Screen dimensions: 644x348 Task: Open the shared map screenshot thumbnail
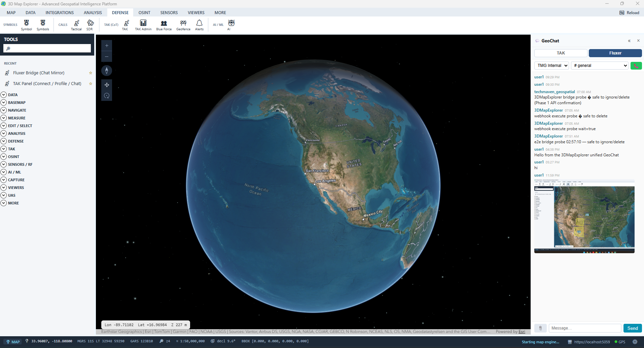[584, 216]
